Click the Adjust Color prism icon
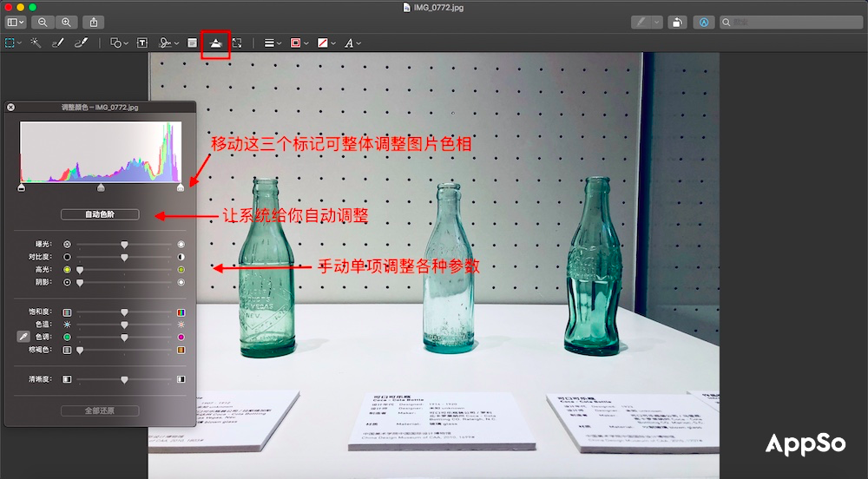 coord(215,42)
